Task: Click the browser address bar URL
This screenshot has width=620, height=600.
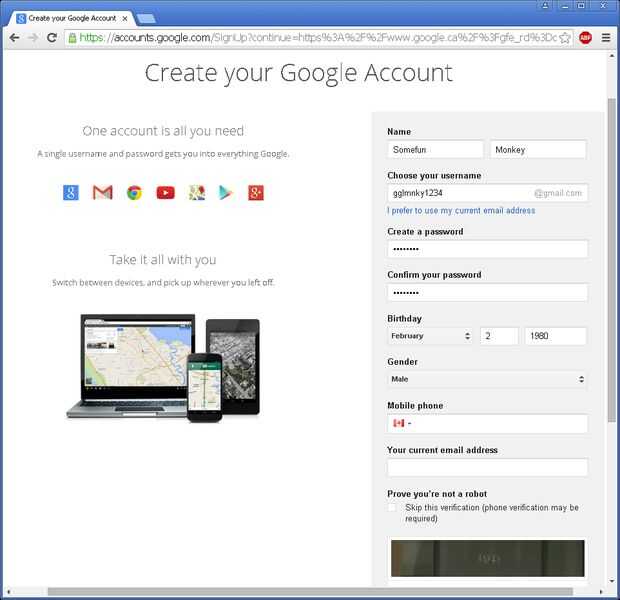Action: pyautogui.click(x=318, y=38)
